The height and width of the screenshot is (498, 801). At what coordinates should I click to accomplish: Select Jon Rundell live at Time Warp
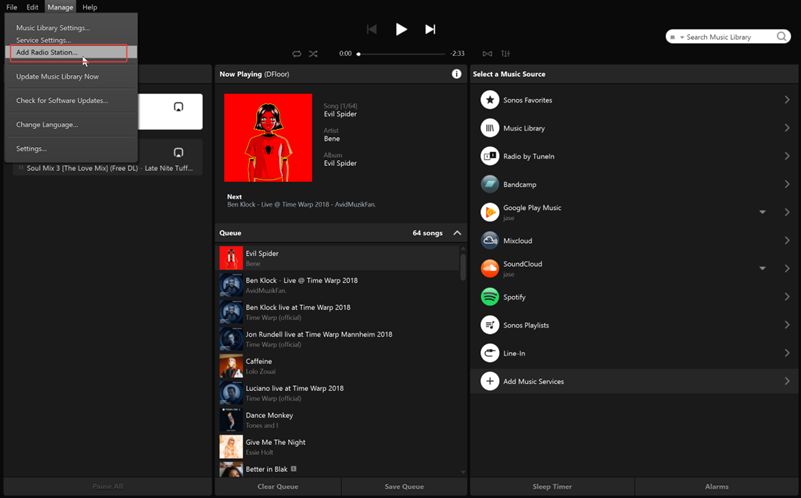point(338,339)
